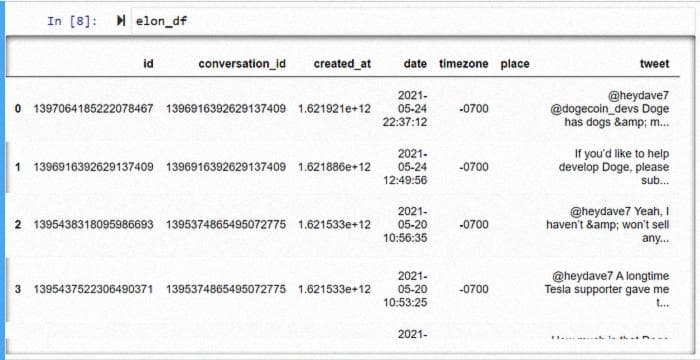Click the tweet column header
Viewport: 700px width, 360px height.
[x=654, y=64]
